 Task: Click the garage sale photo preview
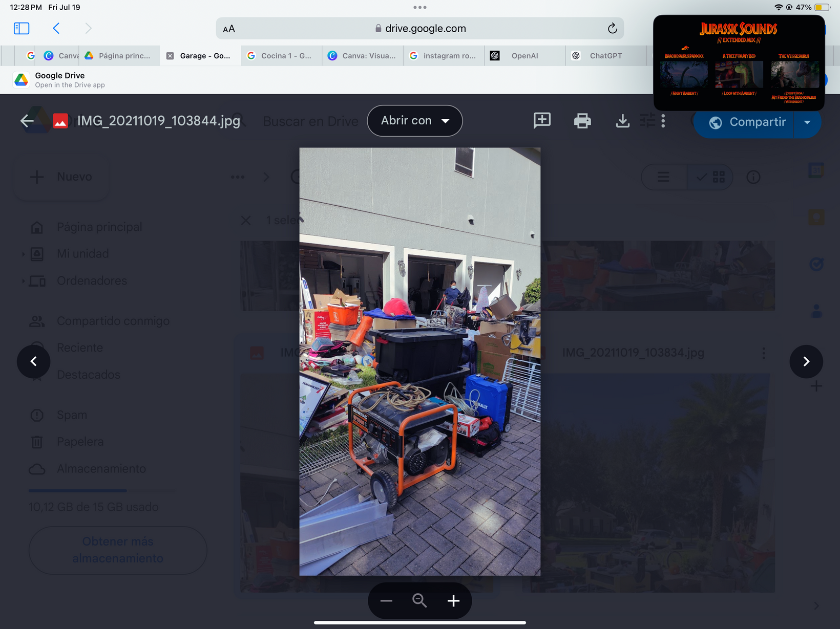click(x=419, y=361)
